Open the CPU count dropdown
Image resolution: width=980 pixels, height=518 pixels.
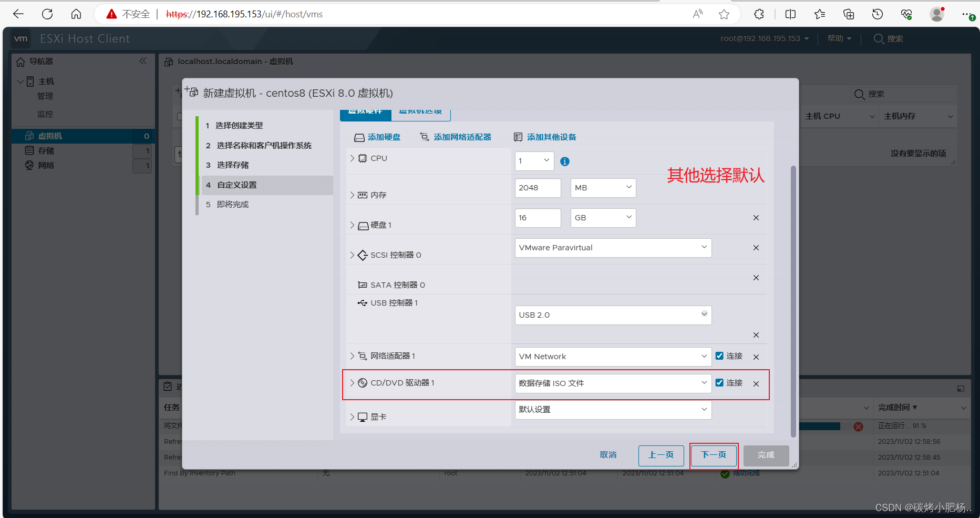(534, 161)
